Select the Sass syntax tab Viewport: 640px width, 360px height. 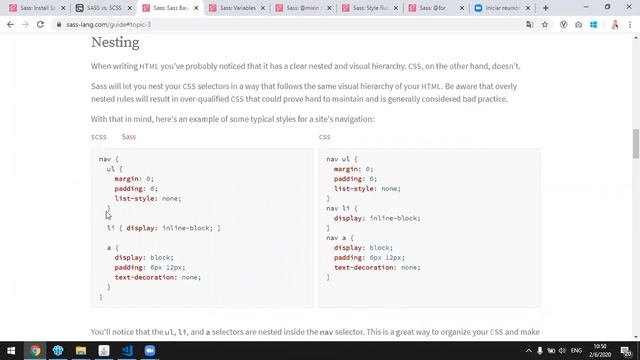tap(129, 137)
